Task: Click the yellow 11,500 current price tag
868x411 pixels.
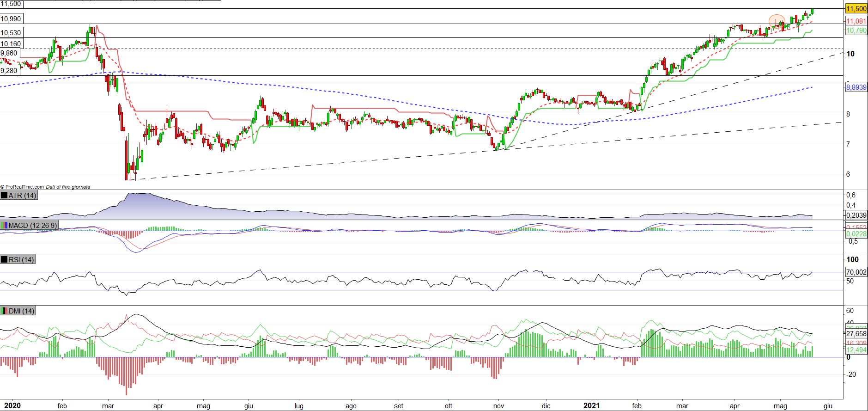Action: (856, 9)
